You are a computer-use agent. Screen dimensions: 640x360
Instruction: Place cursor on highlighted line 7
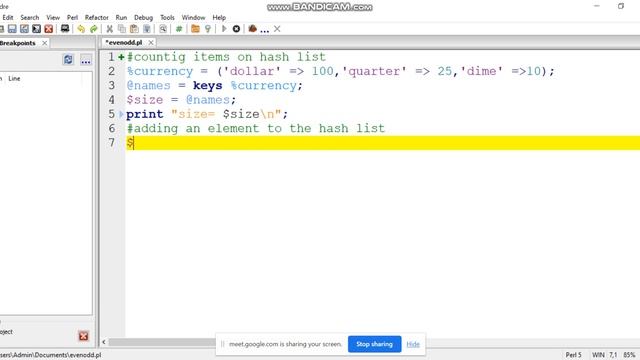click(383, 143)
